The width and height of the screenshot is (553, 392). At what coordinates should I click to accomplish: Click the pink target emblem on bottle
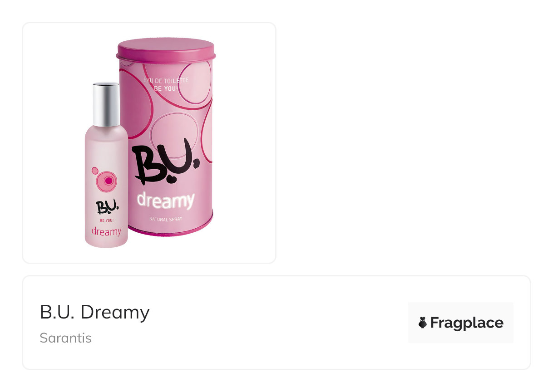pyautogui.click(x=106, y=181)
